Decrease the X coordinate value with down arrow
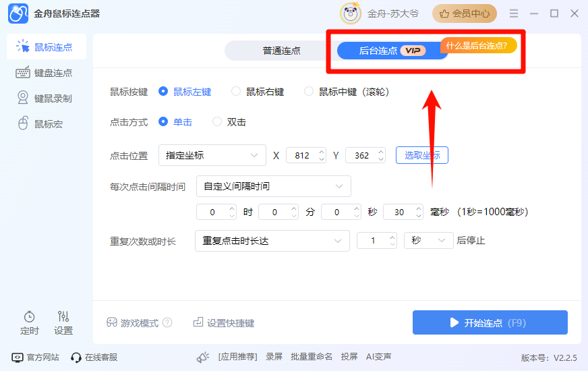Viewport: 588px width, 371px height. click(322, 159)
